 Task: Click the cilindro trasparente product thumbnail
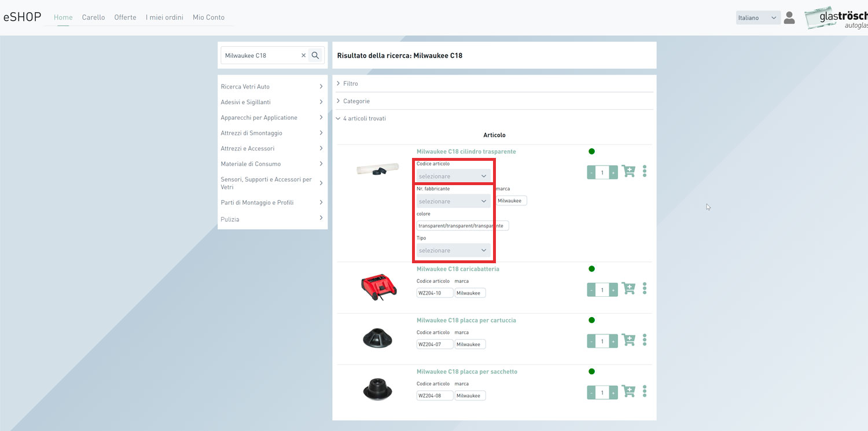tap(378, 169)
